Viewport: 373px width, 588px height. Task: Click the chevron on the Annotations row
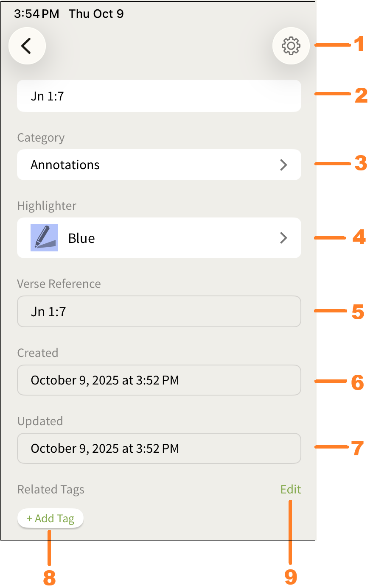[283, 165]
